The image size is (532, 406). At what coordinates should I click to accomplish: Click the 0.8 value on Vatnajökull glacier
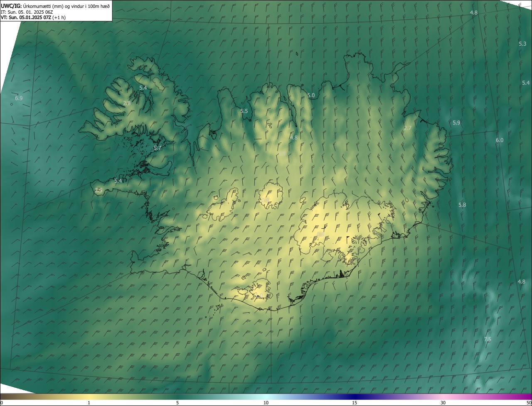pos(320,235)
